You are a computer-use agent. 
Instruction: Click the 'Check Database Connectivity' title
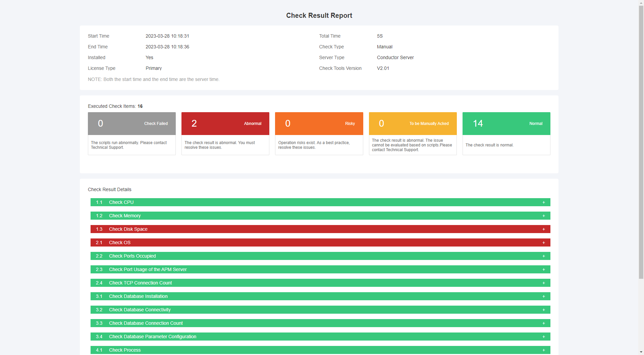coord(140,310)
